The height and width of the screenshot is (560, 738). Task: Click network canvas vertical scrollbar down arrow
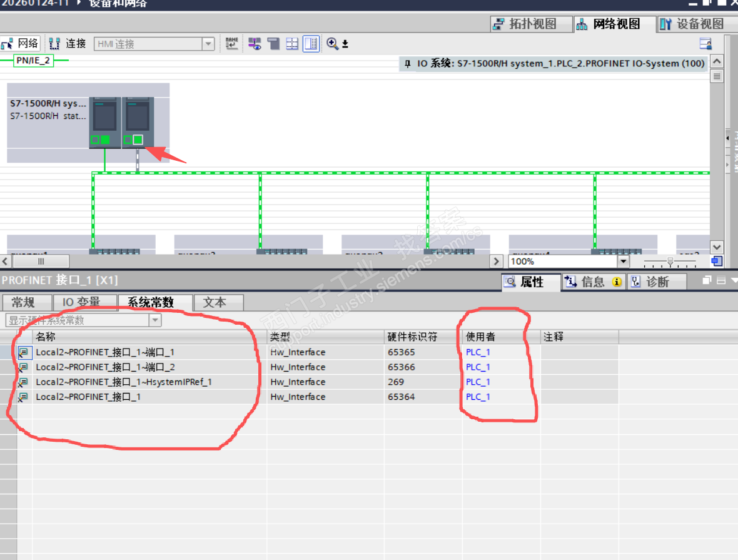click(716, 247)
